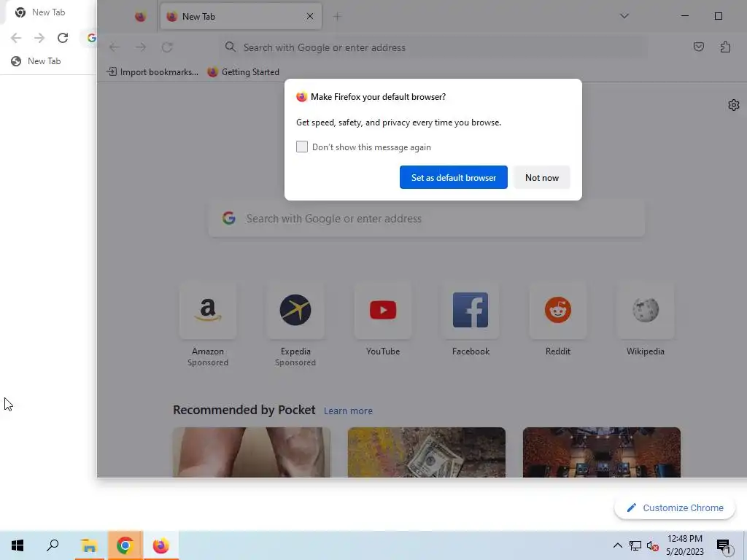Select Chrome New Tab tab

click(x=47, y=12)
